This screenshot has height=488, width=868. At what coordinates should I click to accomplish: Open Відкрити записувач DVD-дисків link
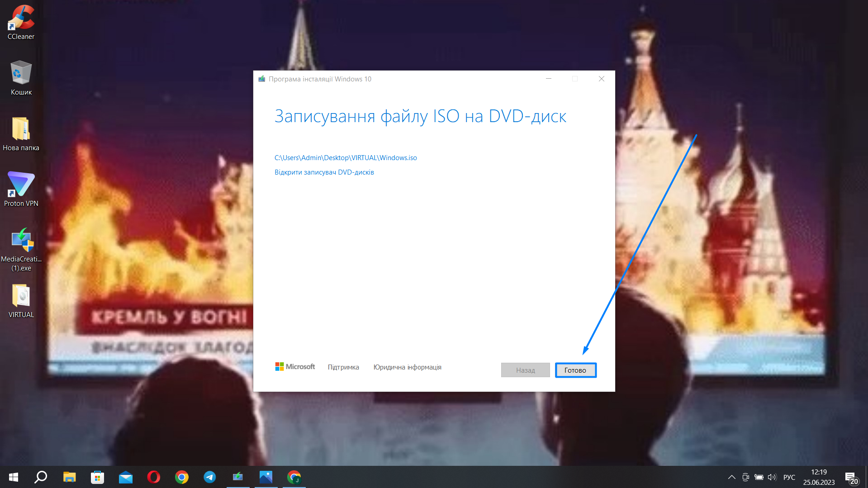(x=324, y=172)
